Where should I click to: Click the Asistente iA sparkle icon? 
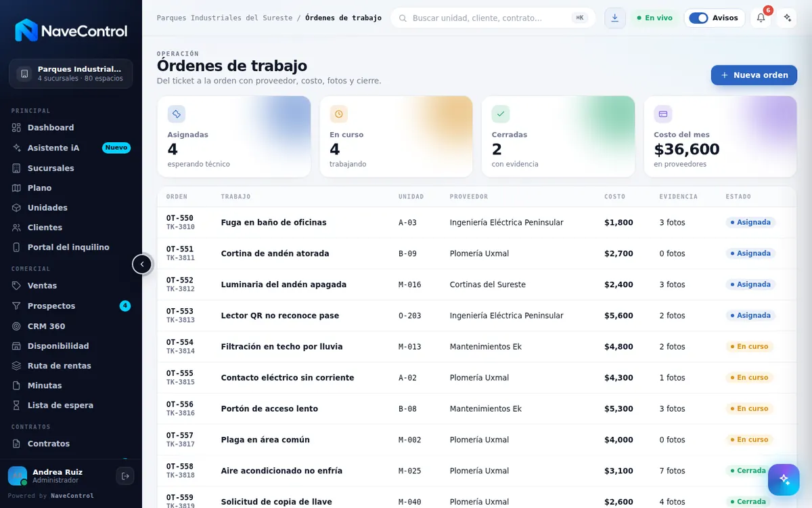(x=17, y=148)
